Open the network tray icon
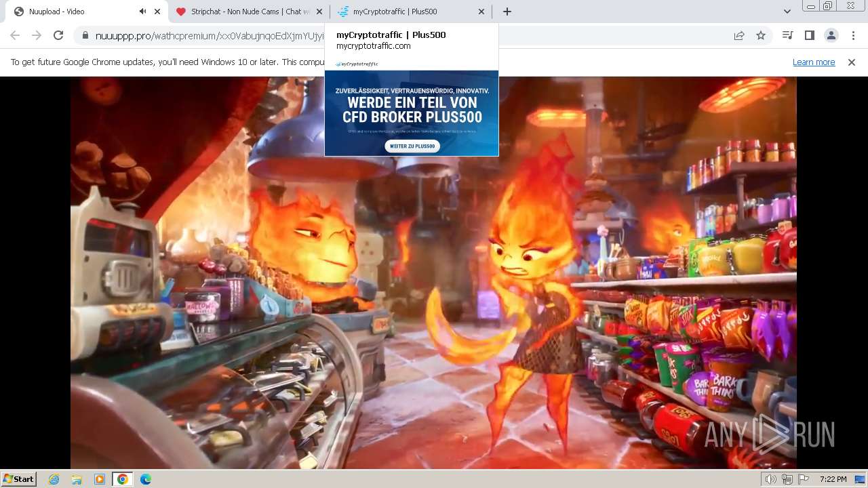The height and width of the screenshot is (488, 868). [787, 479]
